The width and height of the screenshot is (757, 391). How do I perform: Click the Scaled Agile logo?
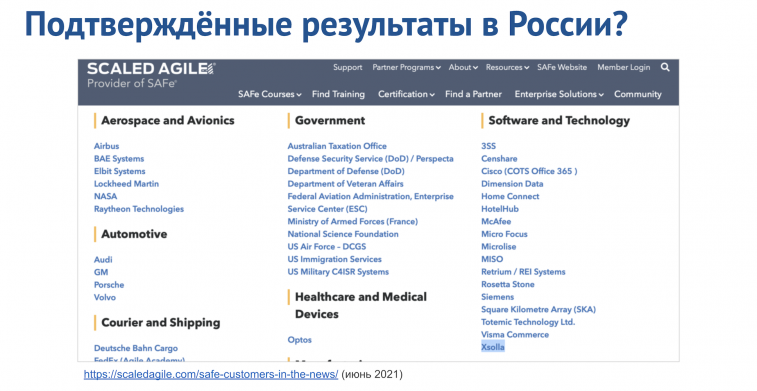(x=151, y=75)
